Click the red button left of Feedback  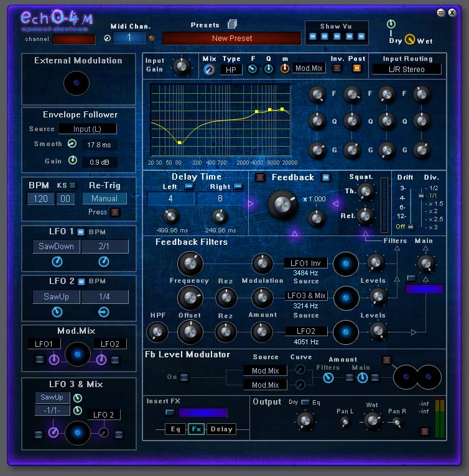259,177
